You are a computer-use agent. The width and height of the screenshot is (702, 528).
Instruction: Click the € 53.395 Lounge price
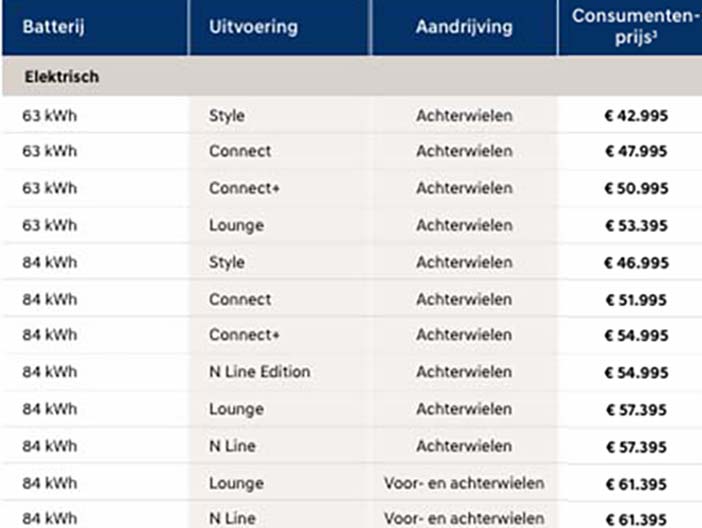click(636, 226)
